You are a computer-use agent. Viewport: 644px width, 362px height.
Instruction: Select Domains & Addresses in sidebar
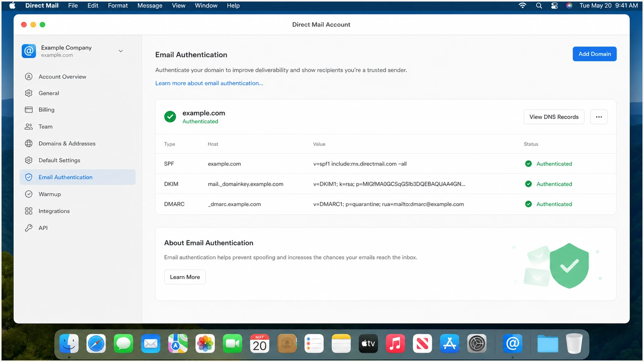pyautogui.click(x=77, y=143)
